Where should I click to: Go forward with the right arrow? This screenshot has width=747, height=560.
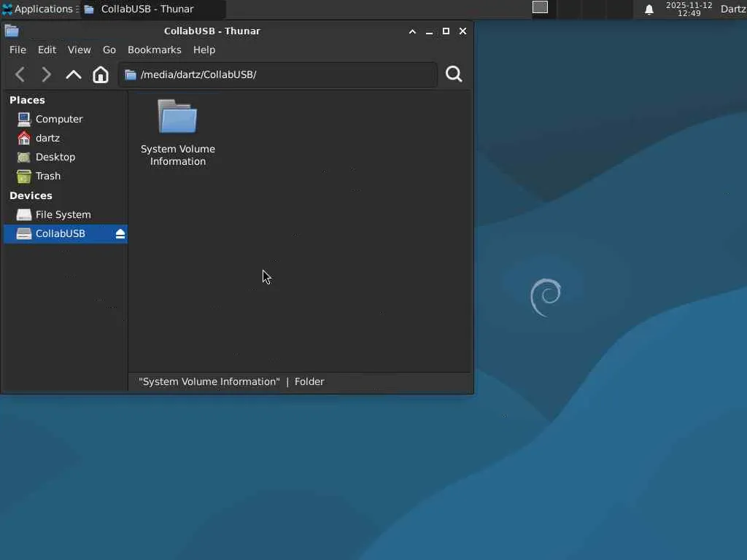click(x=46, y=75)
